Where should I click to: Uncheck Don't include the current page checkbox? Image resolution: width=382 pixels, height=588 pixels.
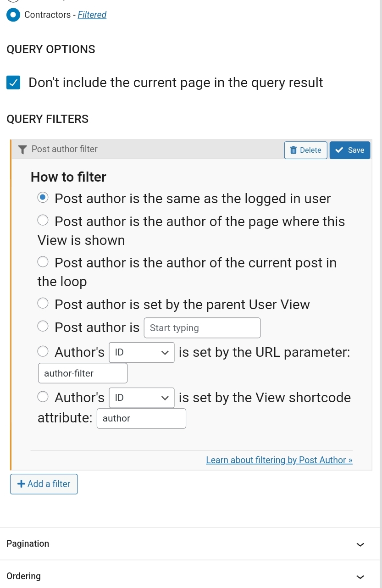[13, 83]
